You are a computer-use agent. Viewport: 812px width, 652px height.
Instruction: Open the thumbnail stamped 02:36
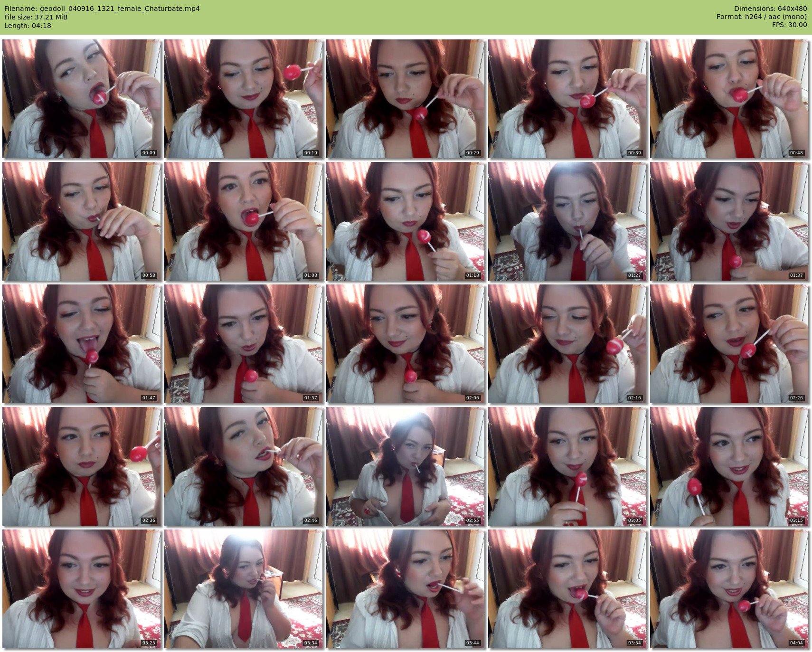pyautogui.click(x=82, y=466)
